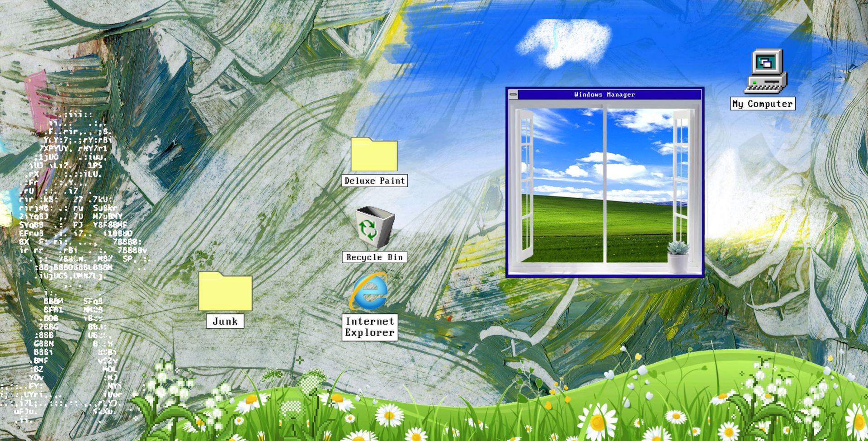Image resolution: width=868 pixels, height=441 pixels.
Task: Select the 'Junk' text label
Action: tap(225, 322)
